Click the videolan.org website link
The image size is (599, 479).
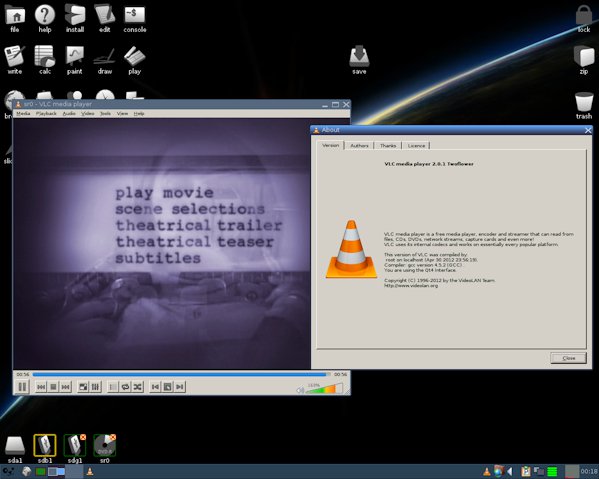[411, 285]
